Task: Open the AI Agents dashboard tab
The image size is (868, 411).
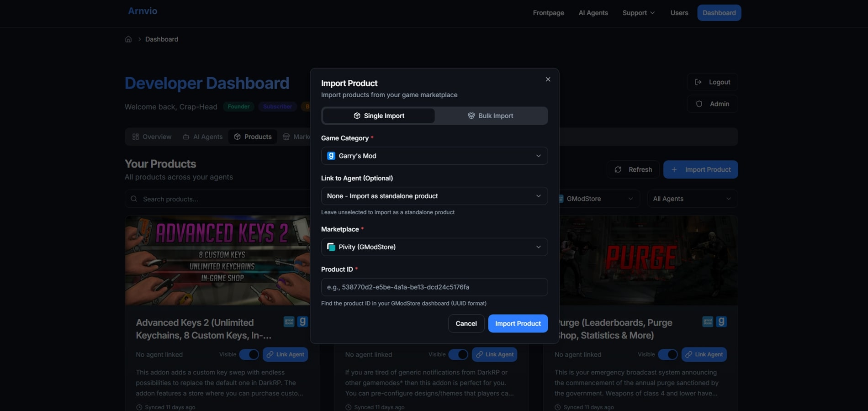Action: pos(202,137)
